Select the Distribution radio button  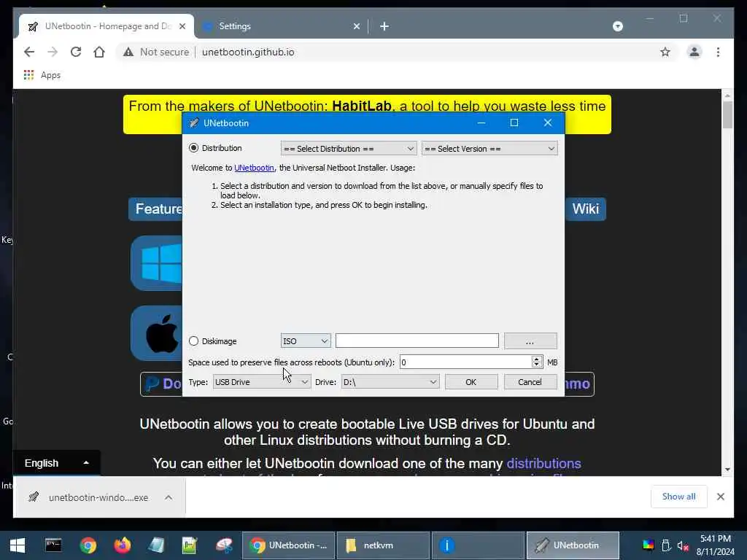[193, 148]
